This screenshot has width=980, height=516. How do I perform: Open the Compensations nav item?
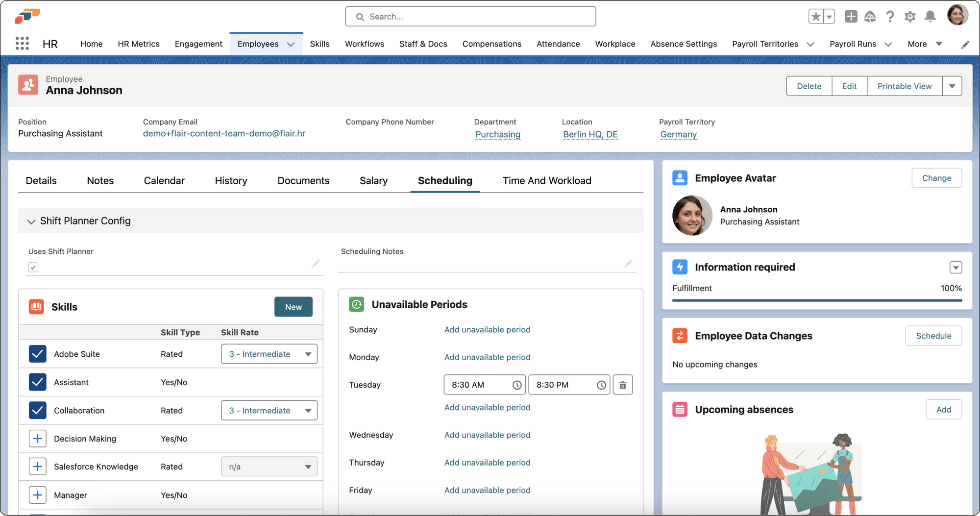(491, 44)
